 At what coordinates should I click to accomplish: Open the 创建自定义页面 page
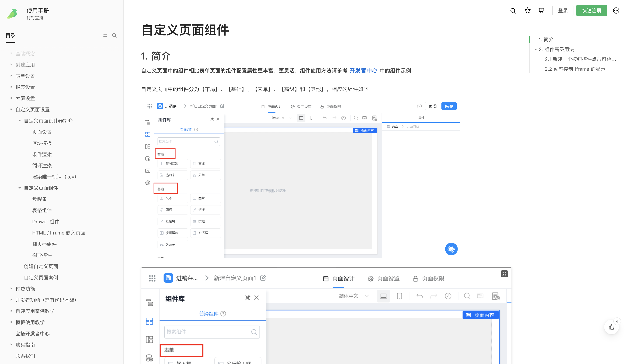(41, 266)
